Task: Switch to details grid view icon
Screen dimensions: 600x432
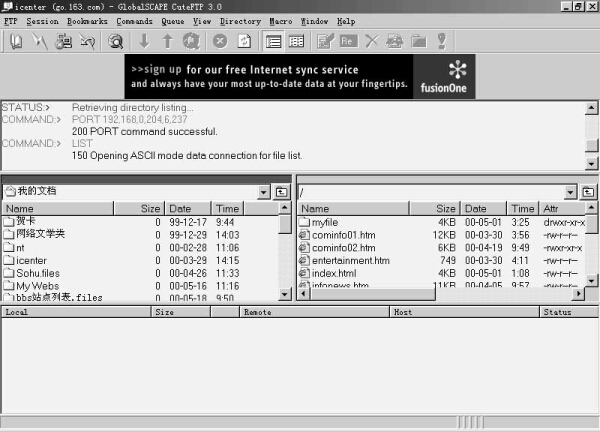Action: pyautogui.click(x=297, y=41)
